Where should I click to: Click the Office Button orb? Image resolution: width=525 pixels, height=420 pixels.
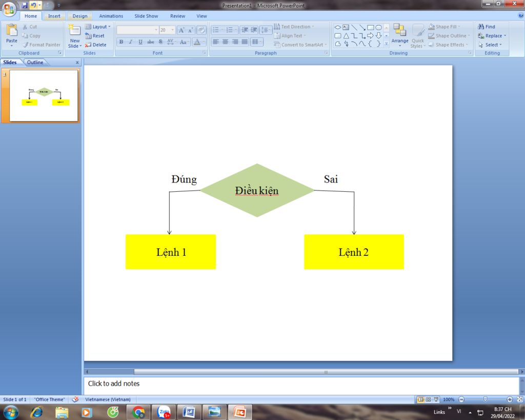(x=9, y=8)
